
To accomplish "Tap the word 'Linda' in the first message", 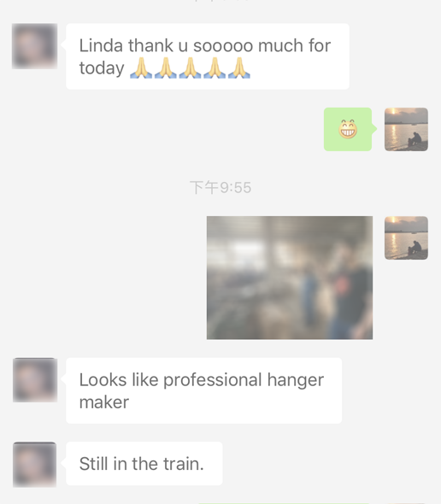I will pyautogui.click(x=101, y=45).
